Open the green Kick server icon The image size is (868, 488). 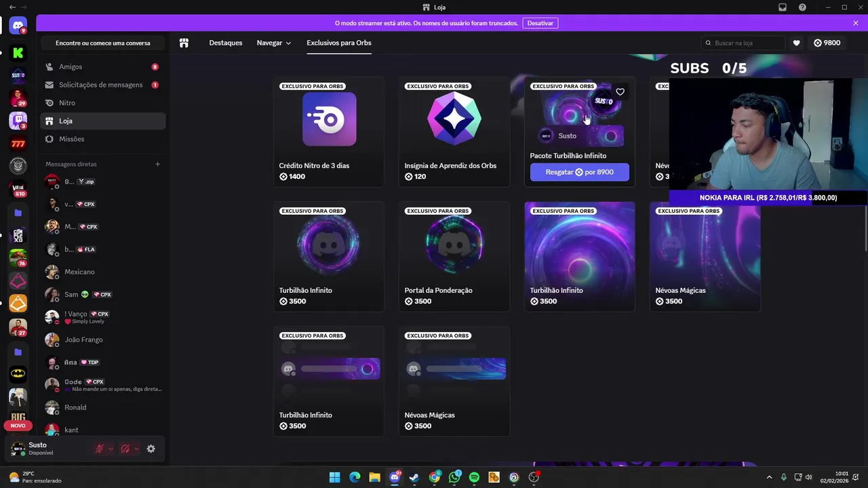click(18, 52)
